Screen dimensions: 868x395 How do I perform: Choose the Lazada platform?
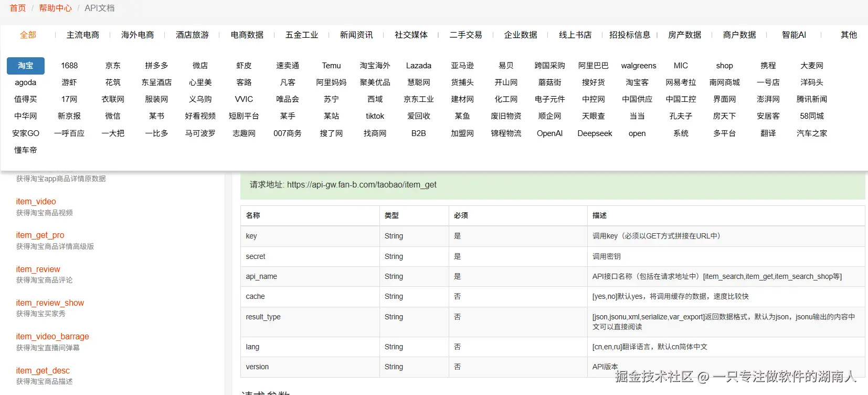pyautogui.click(x=419, y=66)
